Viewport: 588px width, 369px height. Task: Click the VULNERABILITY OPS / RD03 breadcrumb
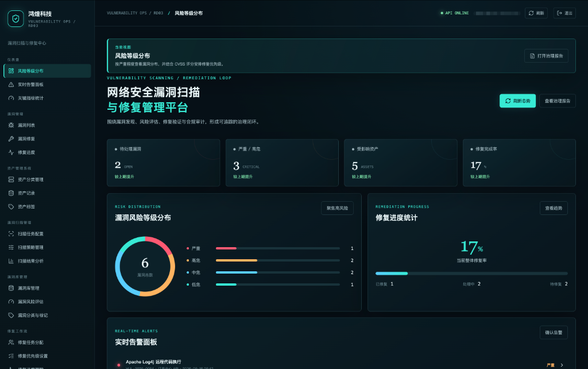pos(135,13)
